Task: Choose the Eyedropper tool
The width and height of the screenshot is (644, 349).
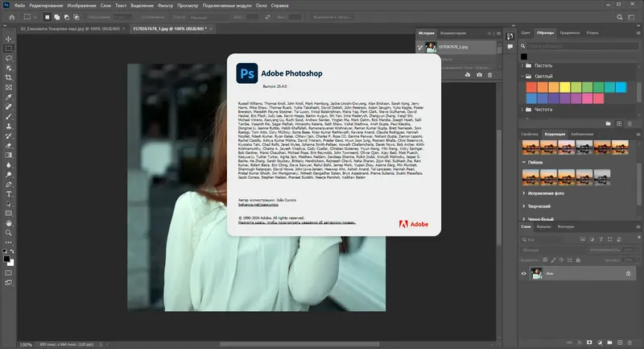Action: click(9, 97)
